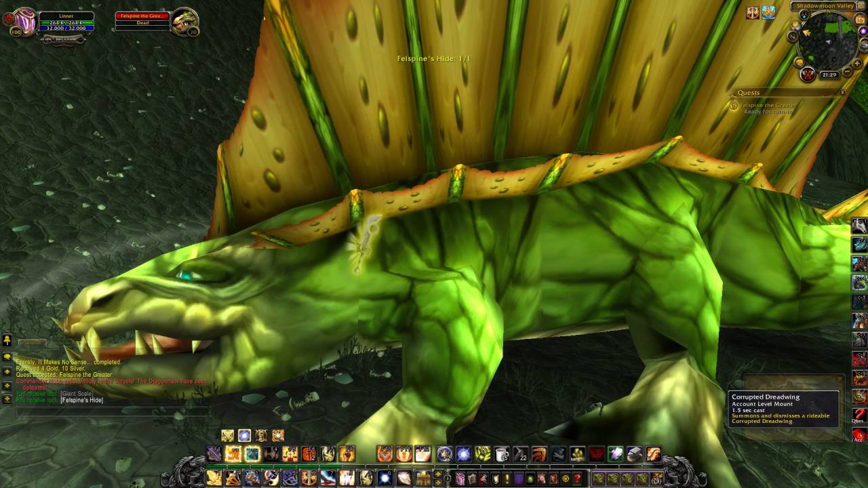This screenshot has height=488, width=868.
Task: Click Felspine the Greater's target portrait
Action: [184, 22]
